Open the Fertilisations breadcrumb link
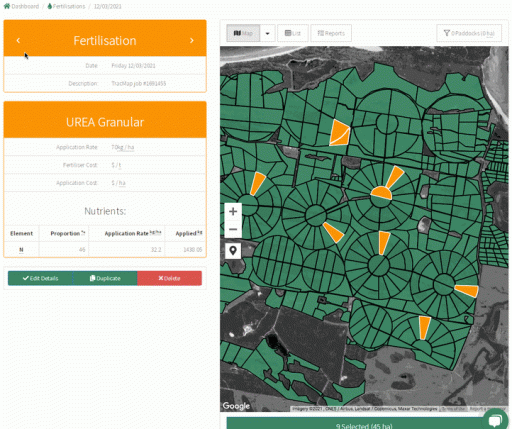 [66, 6]
